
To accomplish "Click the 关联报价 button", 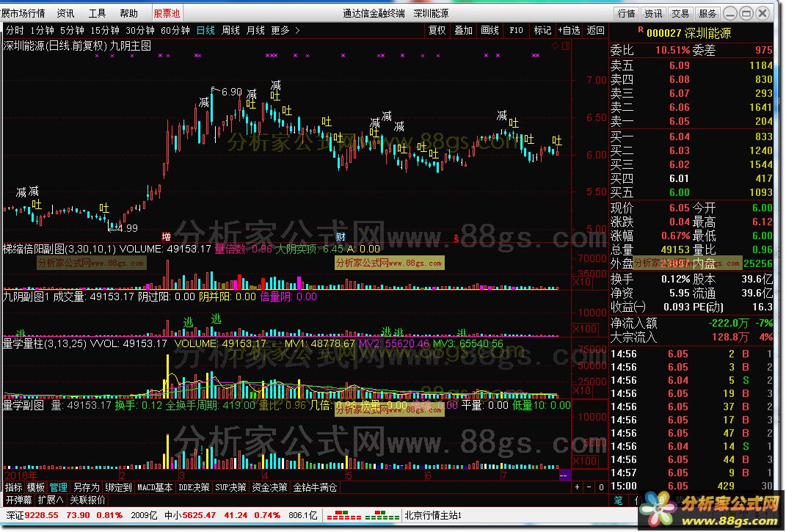I will (88, 500).
